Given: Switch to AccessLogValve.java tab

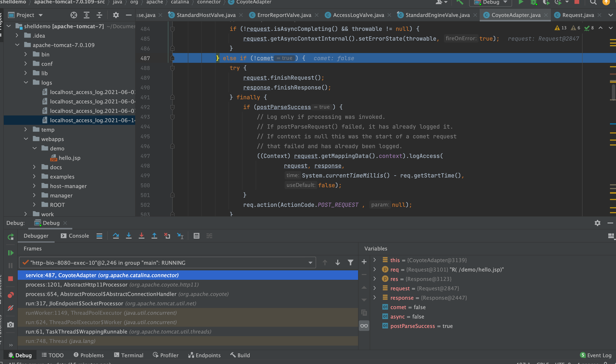Looking at the screenshot, I should tap(358, 15).
